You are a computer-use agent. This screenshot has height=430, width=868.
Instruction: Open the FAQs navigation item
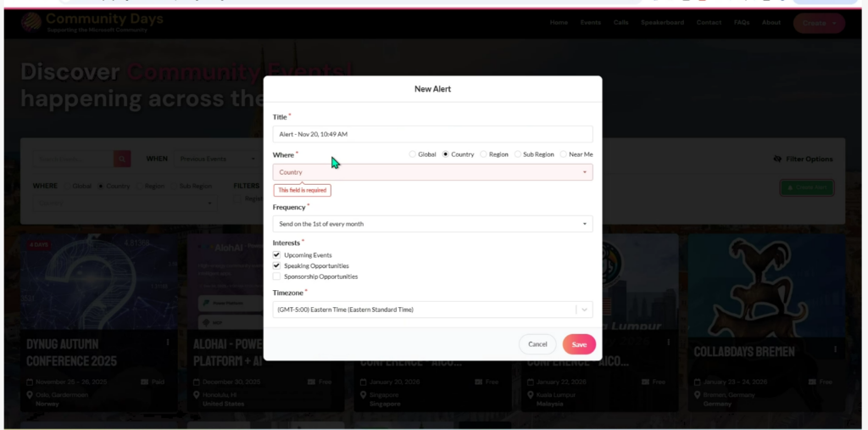pyautogui.click(x=741, y=23)
